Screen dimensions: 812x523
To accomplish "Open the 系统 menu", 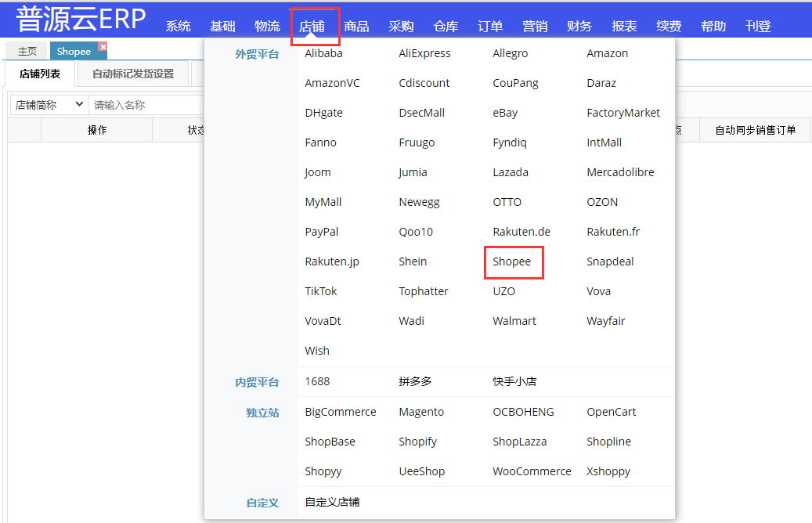I will [179, 26].
